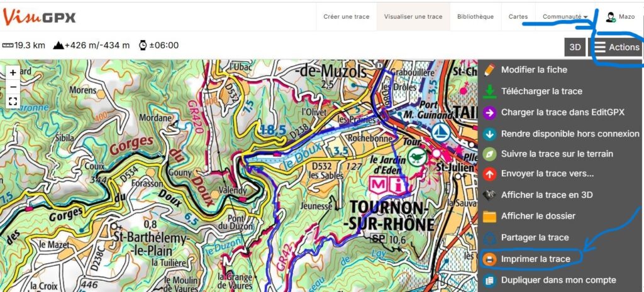Collapse the Actions hamburger menu

coord(616,47)
